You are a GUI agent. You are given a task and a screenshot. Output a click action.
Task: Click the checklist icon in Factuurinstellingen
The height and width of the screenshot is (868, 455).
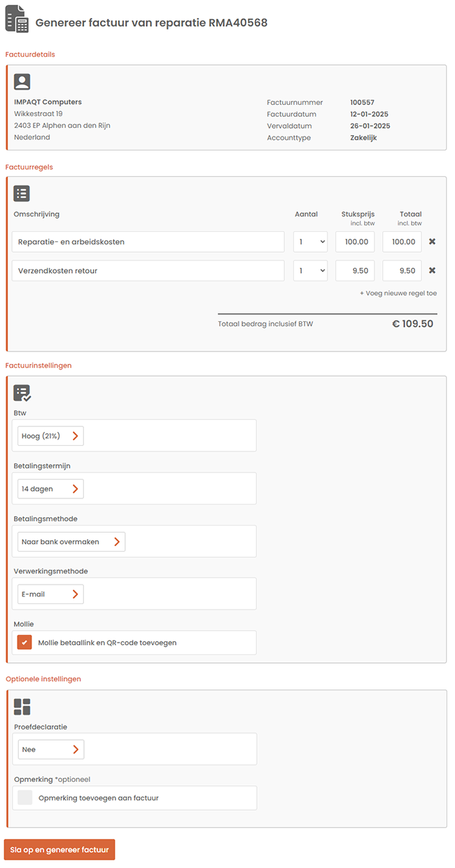tap(22, 393)
